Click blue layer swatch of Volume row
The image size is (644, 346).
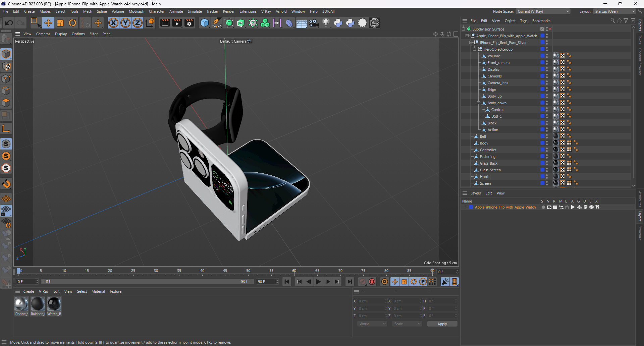tap(542, 56)
